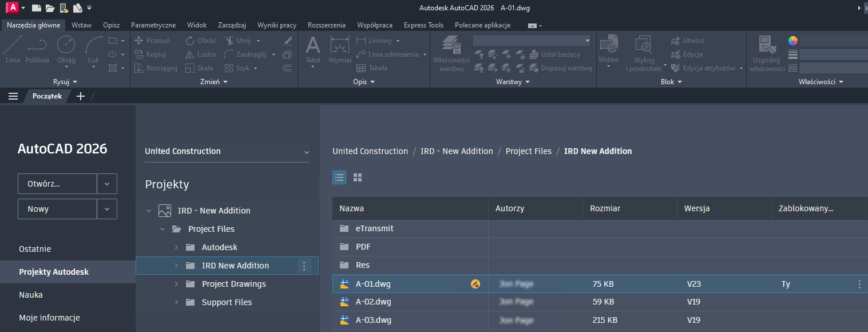Viewport: 868px width, 332px height.
Task: Pick the Kopiuj copy tool
Action: click(150, 54)
